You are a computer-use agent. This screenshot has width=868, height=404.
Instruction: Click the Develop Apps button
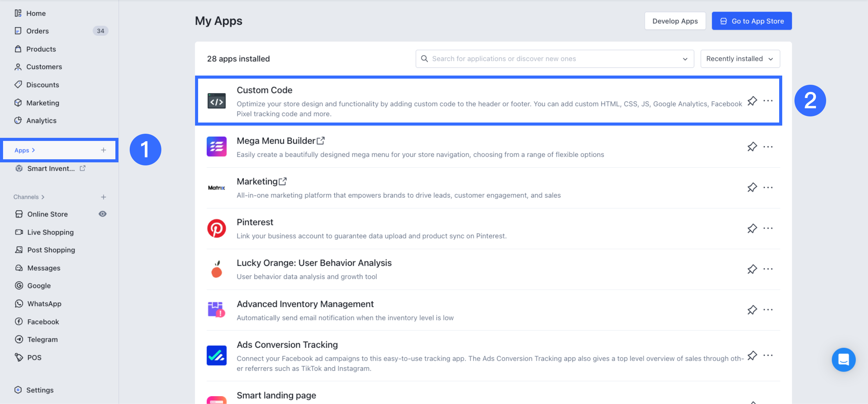pos(675,21)
